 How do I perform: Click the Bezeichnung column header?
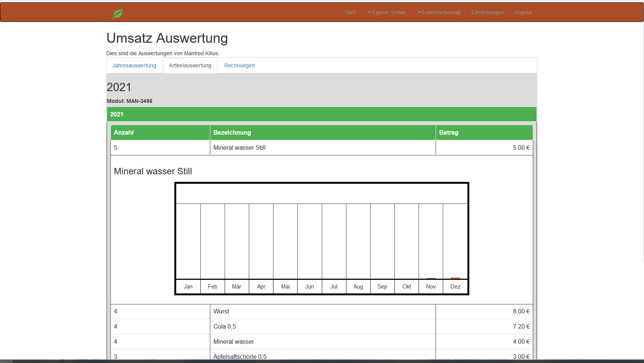pos(232,132)
